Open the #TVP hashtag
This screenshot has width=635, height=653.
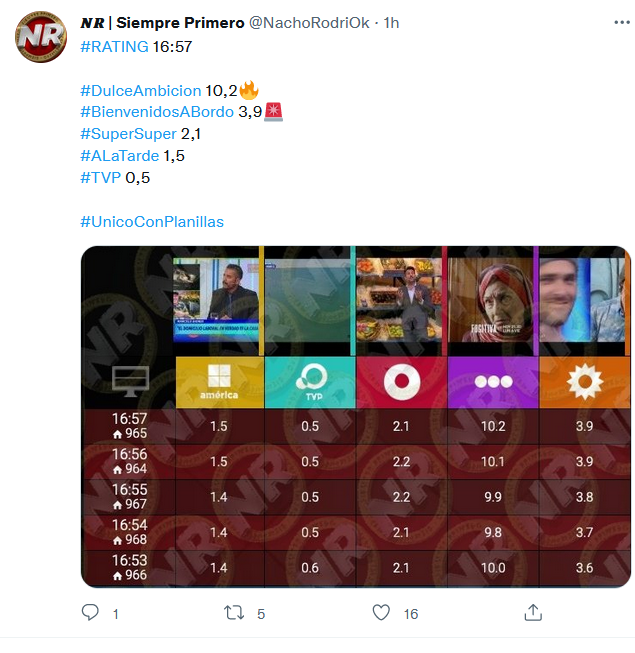[100, 178]
